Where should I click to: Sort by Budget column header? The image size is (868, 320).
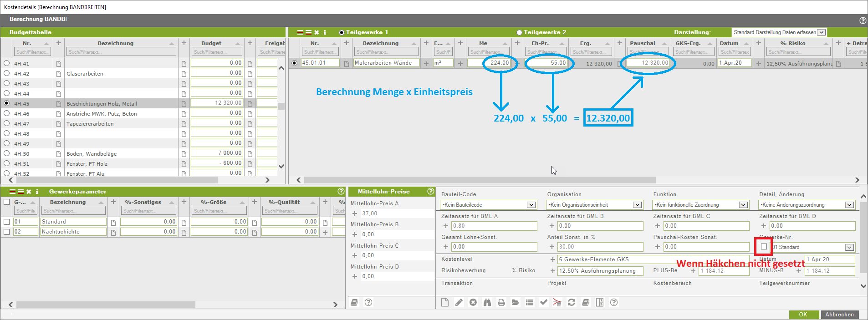pyautogui.click(x=211, y=43)
